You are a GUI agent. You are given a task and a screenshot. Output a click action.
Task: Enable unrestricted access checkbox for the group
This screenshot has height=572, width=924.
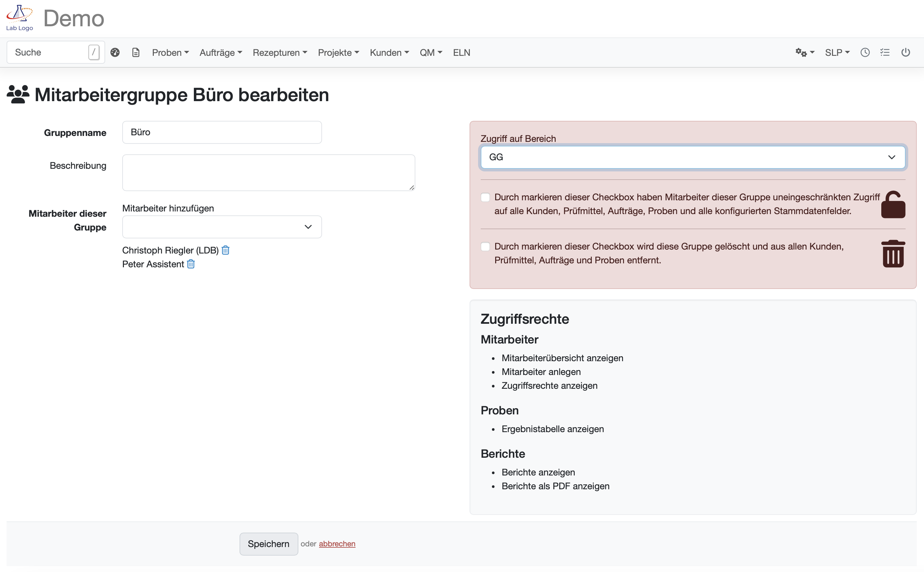point(485,197)
